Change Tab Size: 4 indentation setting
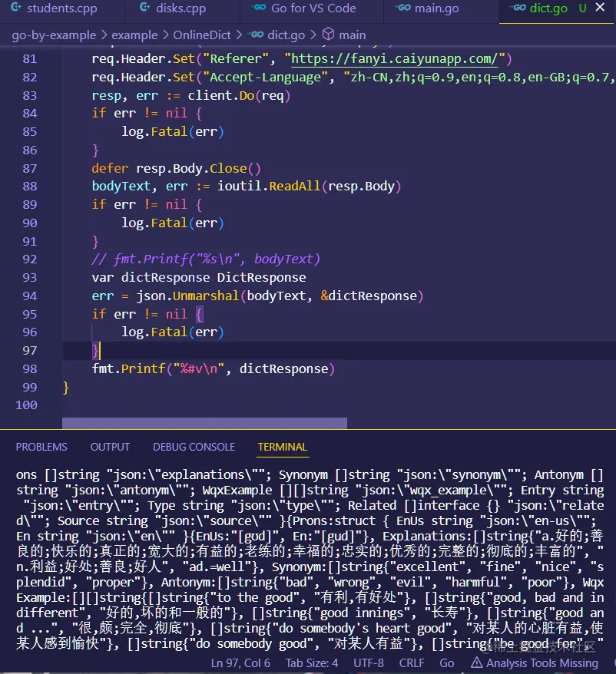The width and height of the screenshot is (616, 674). 312,663
